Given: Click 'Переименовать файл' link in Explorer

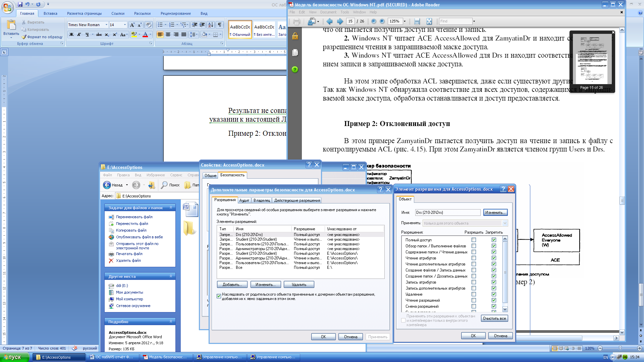Looking at the screenshot, I should 134,217.
